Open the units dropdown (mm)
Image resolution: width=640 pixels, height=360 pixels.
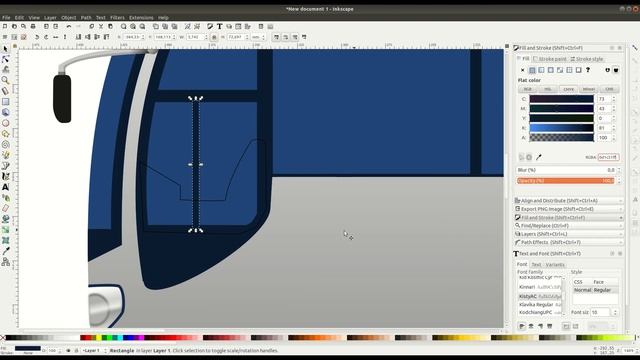pos(258,37)
